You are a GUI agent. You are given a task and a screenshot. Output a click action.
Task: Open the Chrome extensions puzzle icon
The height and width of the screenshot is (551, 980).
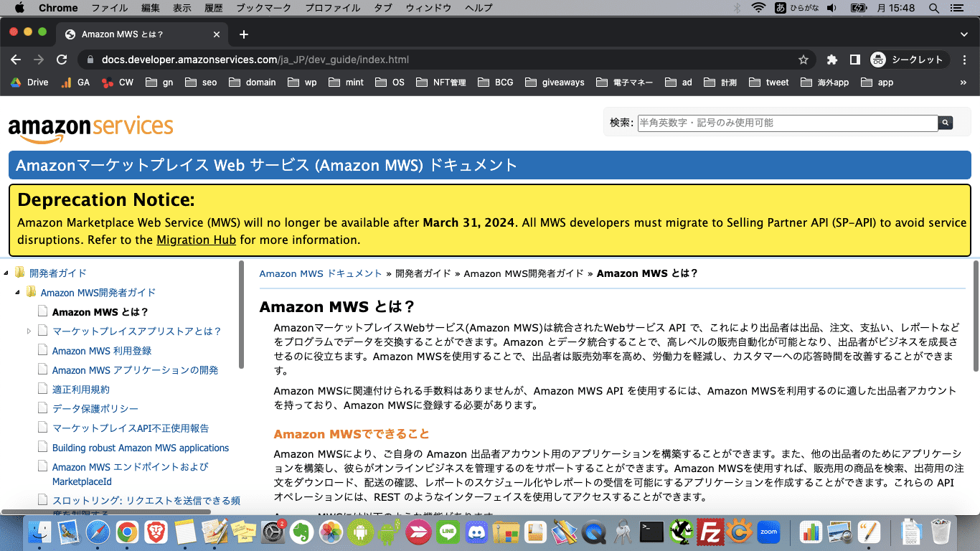(832, 60)
